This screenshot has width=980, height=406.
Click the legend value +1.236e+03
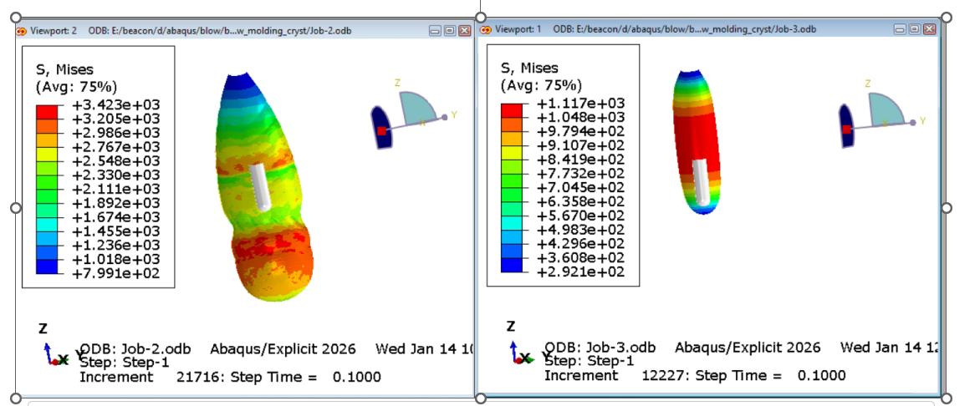[x=116, y=246]
